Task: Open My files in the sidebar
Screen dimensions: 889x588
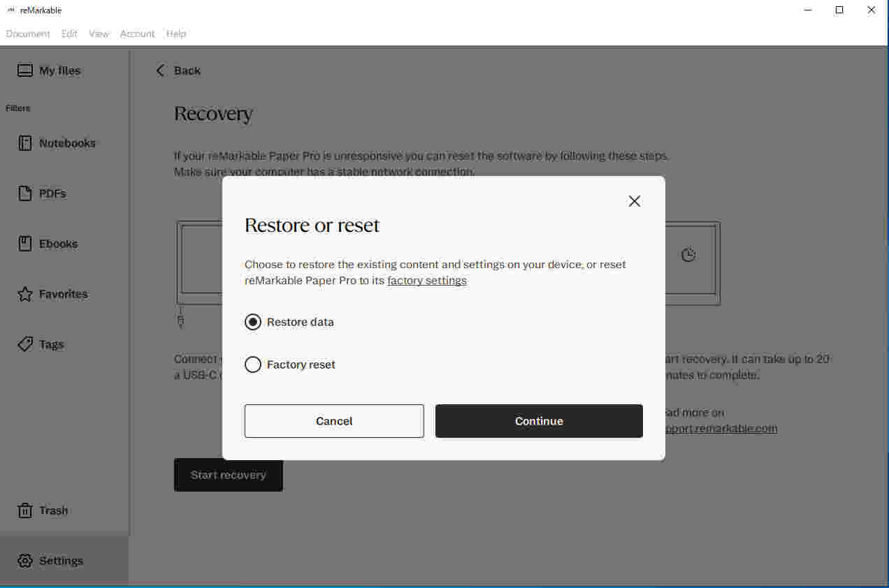Action: [x=49, y=71]
